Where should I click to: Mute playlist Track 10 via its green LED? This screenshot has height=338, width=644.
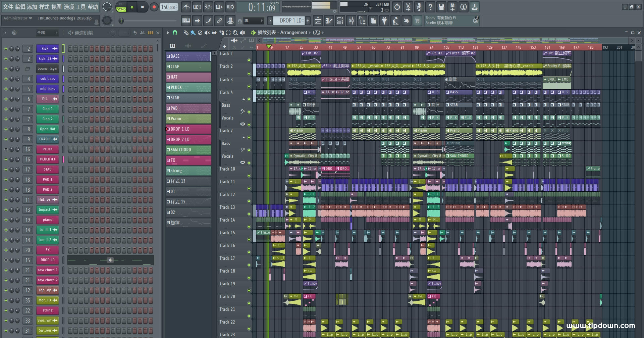click(x=249, y=176)
